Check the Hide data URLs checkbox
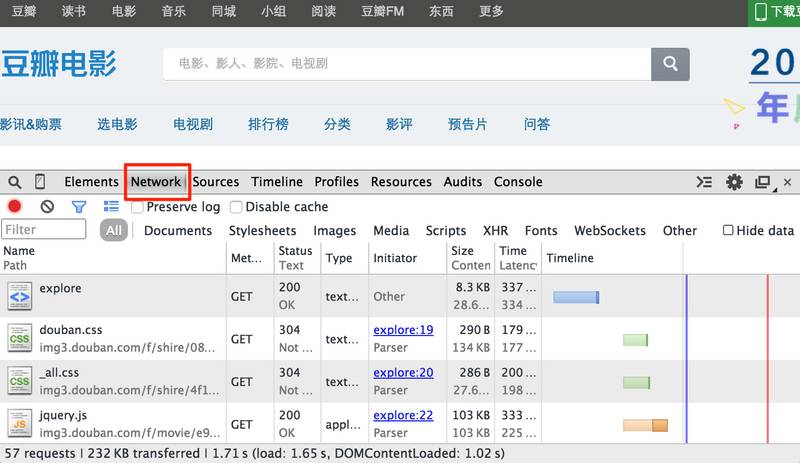The width and height of the screenshot is (800, 463). 728,230
